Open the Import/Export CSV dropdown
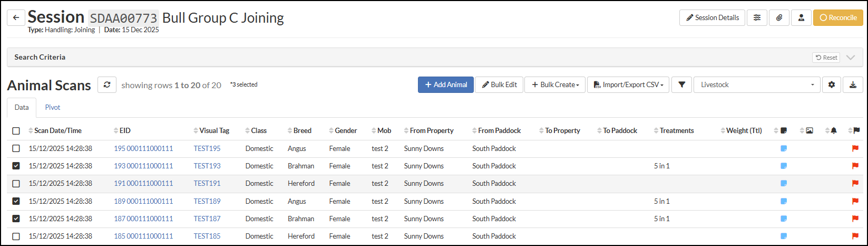This screenshot has width=868, height=246. pyautogui.click(x=628, y=85)
